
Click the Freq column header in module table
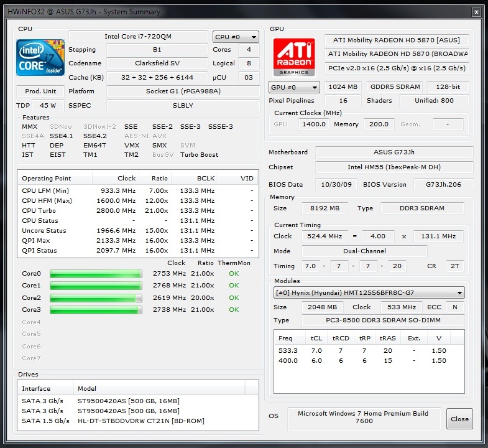pos(290,338)
